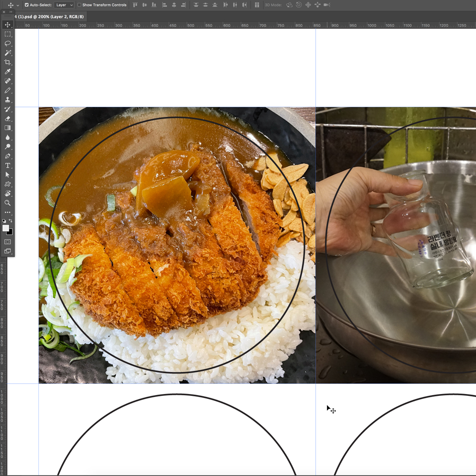
Task: Align horizontal centers of layers
Action: (174, 5)
